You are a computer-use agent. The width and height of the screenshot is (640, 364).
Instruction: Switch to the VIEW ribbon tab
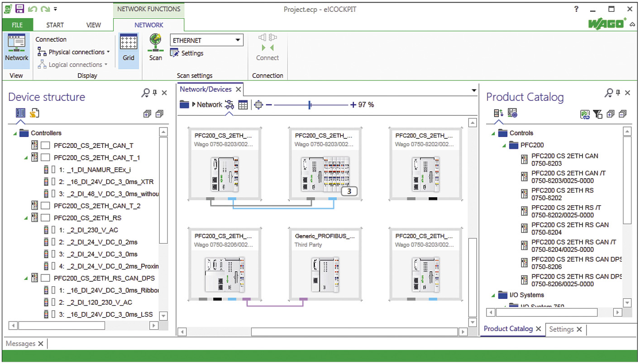pyautogui.click(x=94, y=25)
